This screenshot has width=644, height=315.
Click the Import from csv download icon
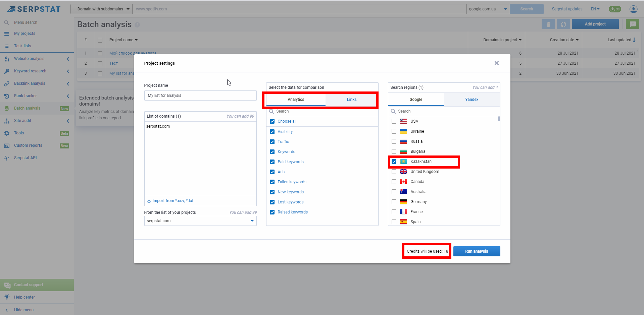[149, 201]
